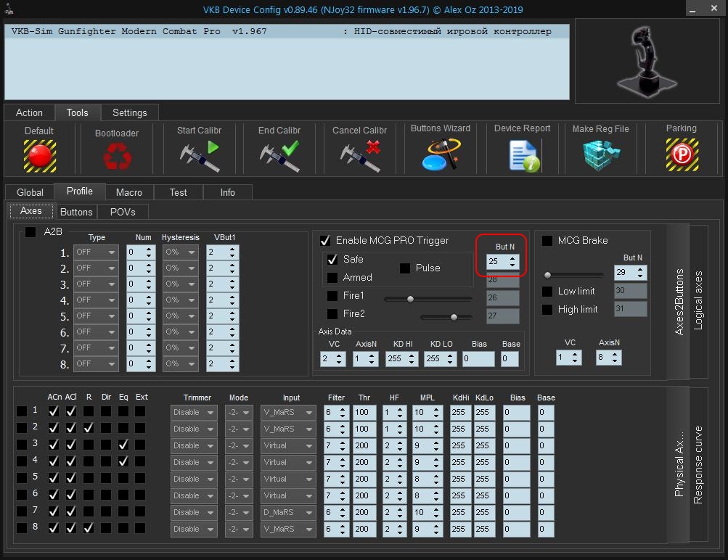
Task: Switch to the POVs sub-tab
Action: pos(123,212)
